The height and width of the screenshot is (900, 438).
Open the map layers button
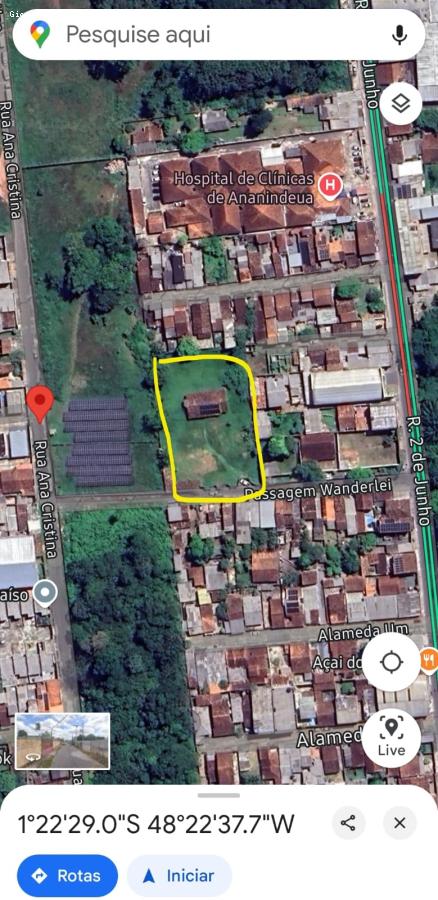[x=401, y=104]
